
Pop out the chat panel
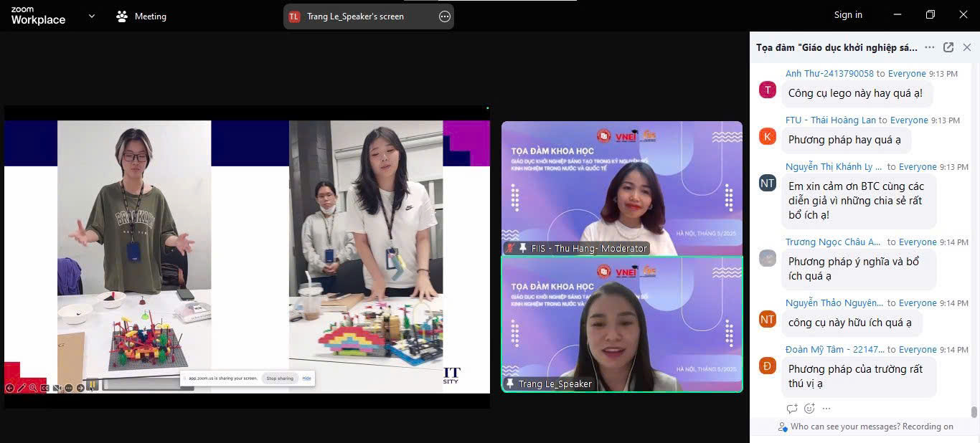click(948, 47)
